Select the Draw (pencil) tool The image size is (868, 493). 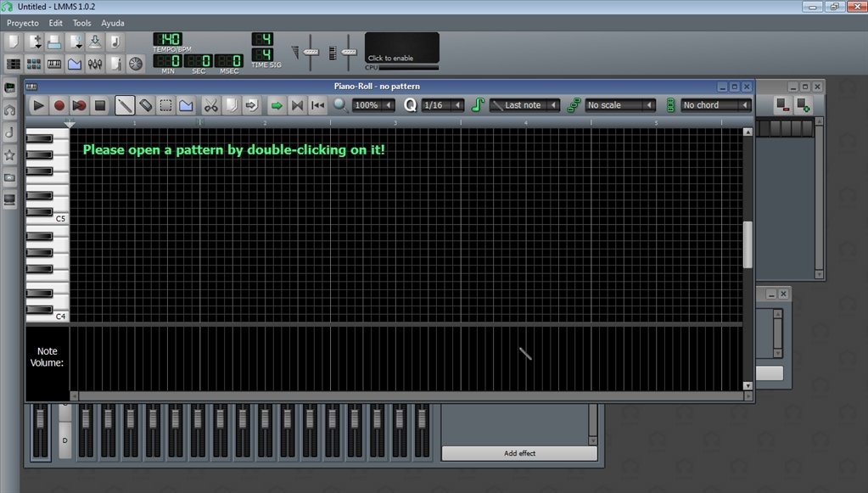coord(125,105)
